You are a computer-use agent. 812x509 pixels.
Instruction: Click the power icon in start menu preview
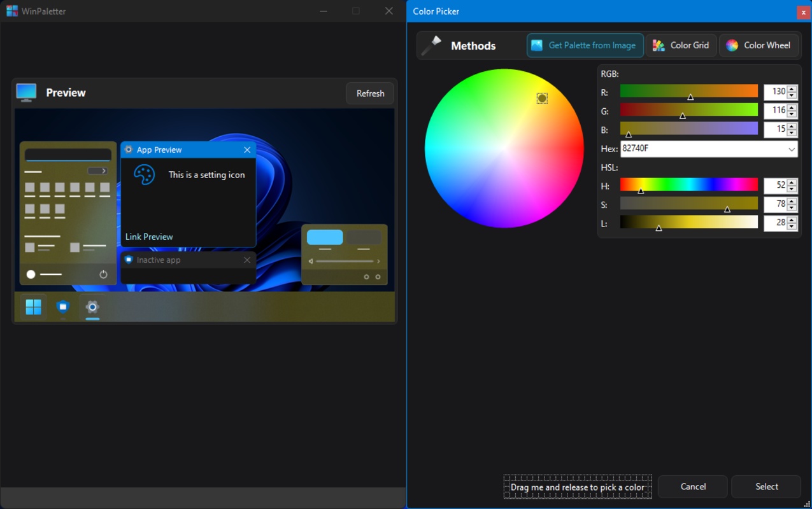click(x=103, y=274)
